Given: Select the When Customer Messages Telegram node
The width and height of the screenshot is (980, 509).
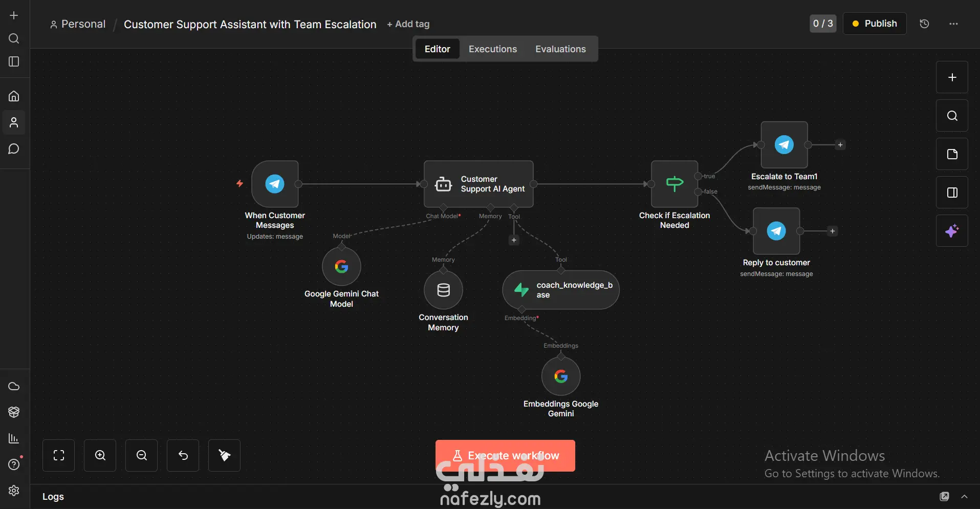Looking at the screenshot, I should 275,184.
